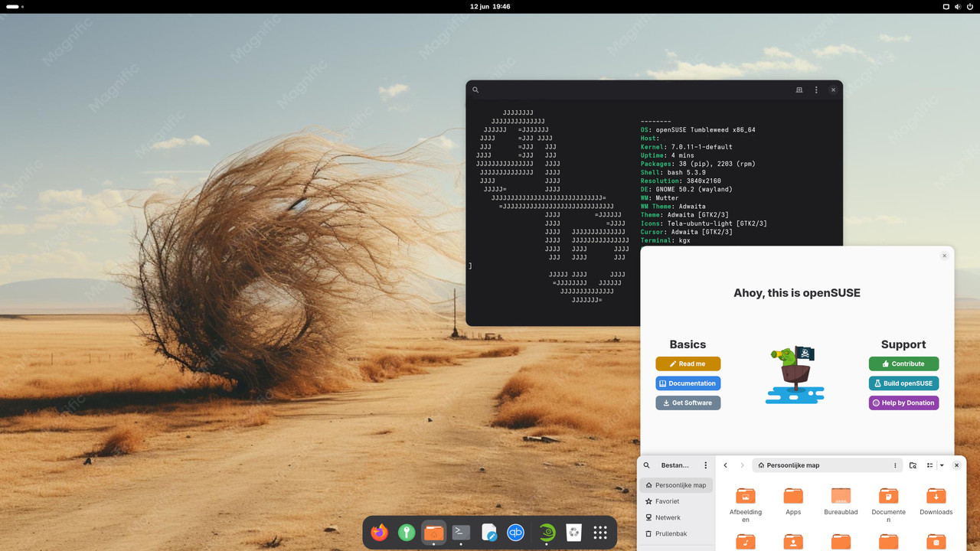
Task: Click the search icon in the terminal headerbar
Action: [x=475, y=90]
